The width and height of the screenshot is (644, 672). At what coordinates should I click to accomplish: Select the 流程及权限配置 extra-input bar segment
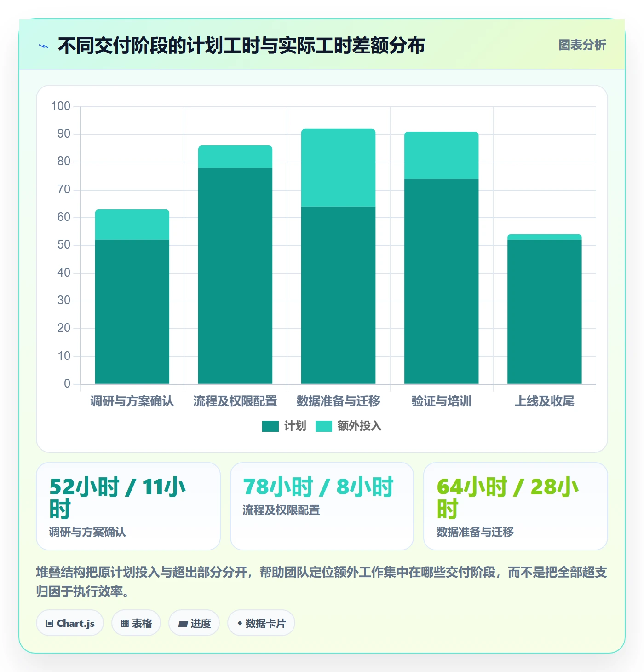[x=235, y=156]
